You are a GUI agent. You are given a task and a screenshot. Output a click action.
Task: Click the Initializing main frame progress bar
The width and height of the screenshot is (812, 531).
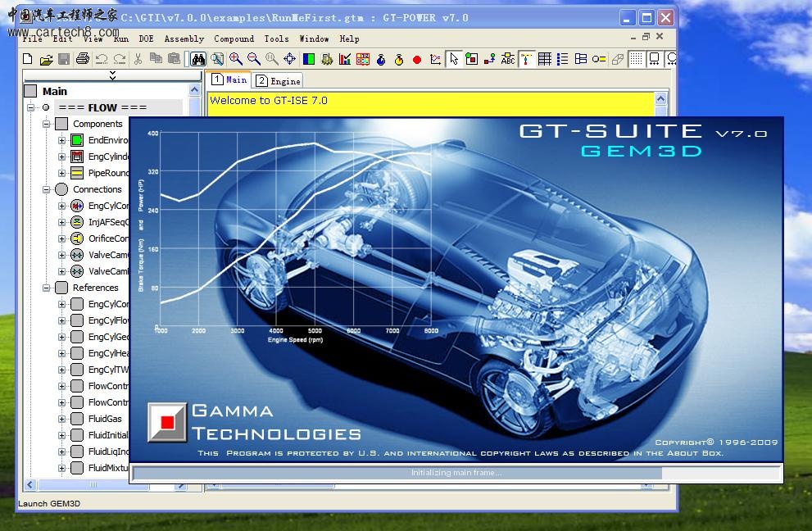coord(456,473)
